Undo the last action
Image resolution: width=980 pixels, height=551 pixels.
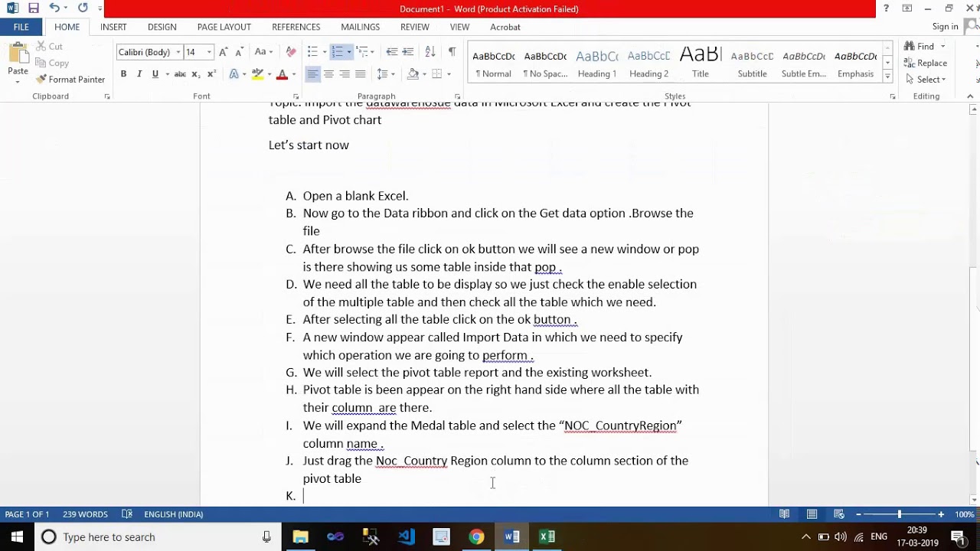[54, 8]
